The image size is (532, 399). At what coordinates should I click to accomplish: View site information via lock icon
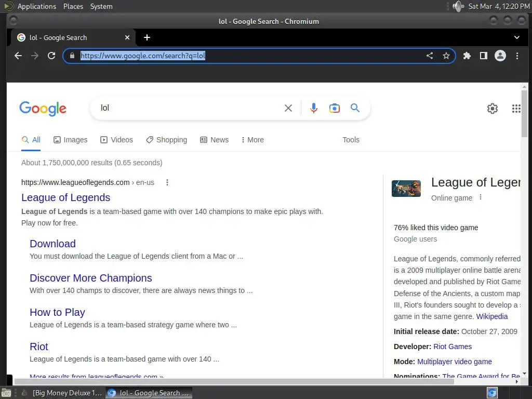click(x=72, y=56)
